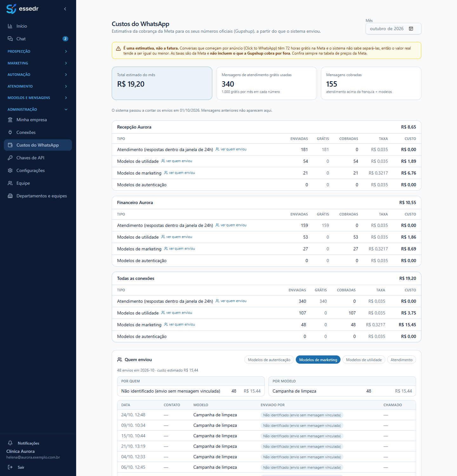457x476 pixels.
Task: Click ver quem enviou for Financeiro Aurora Atendimento
Action: point(231,225)
